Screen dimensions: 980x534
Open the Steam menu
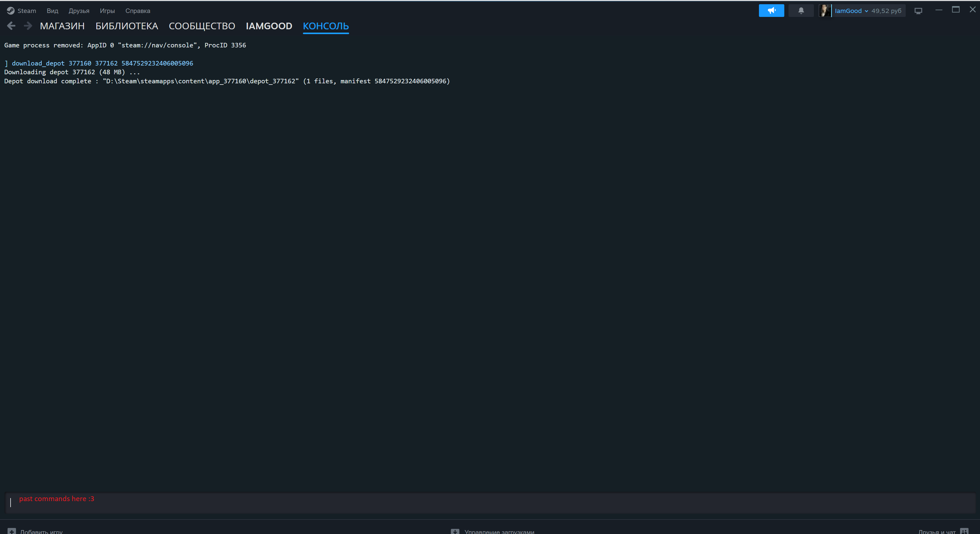(x=27, y=11)
